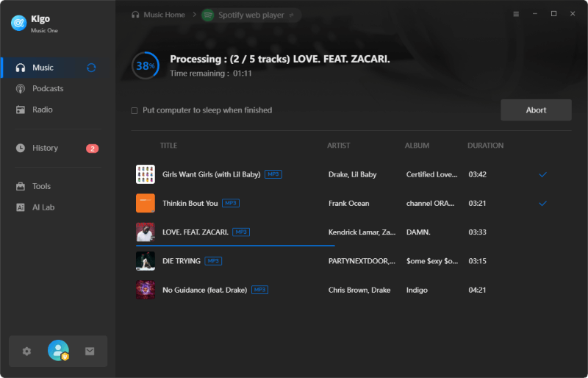Click the History clock icon

21,148
